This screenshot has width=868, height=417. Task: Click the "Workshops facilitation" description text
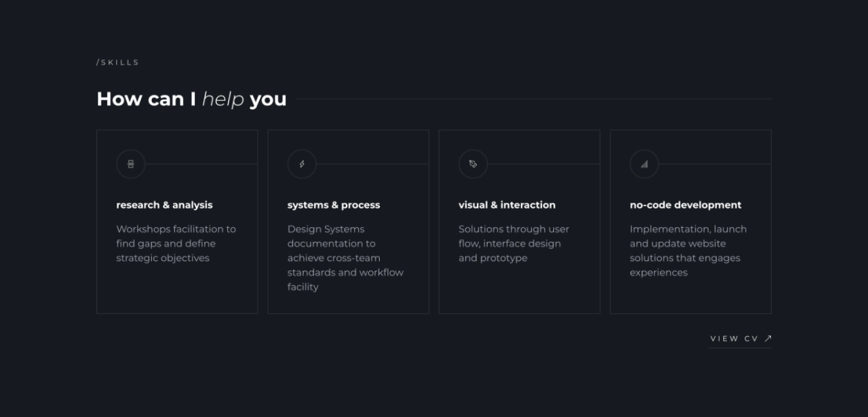pyautogui.click(x=176, y=243)
